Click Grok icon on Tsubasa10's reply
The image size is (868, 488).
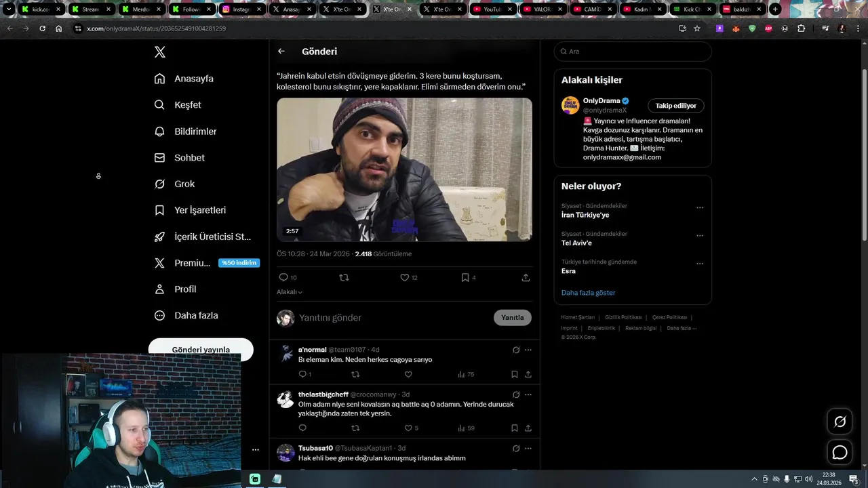516,449
